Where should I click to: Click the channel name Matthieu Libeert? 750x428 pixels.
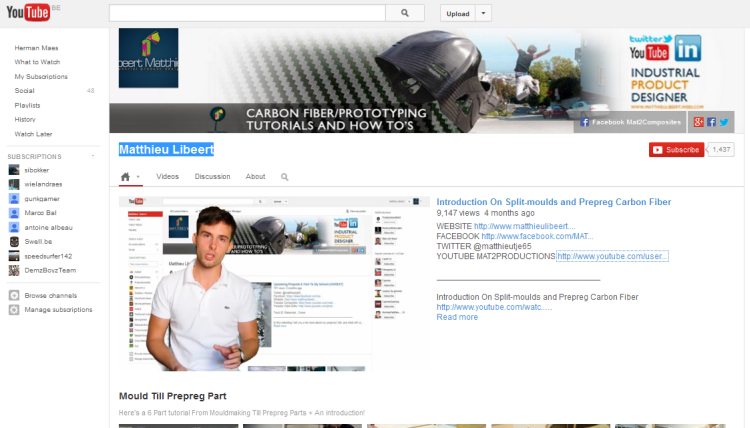pyautogui.click(x=166, y=150)
